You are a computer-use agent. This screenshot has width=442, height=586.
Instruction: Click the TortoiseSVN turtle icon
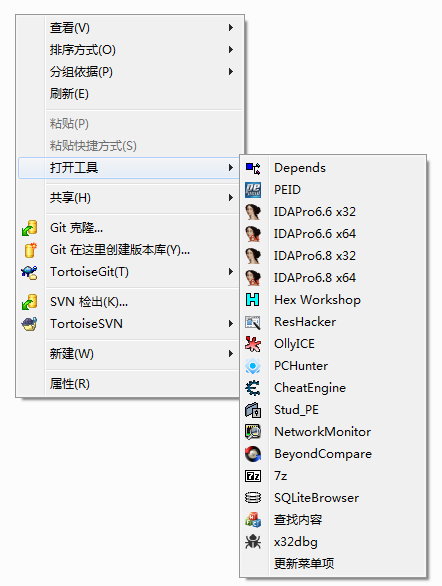30,324
